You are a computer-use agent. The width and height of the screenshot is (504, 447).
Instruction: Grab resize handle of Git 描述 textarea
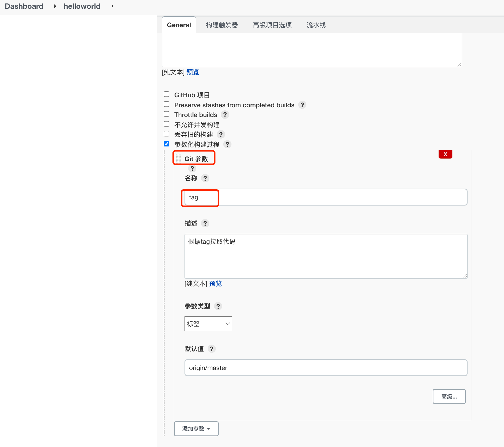pos(465,276)
